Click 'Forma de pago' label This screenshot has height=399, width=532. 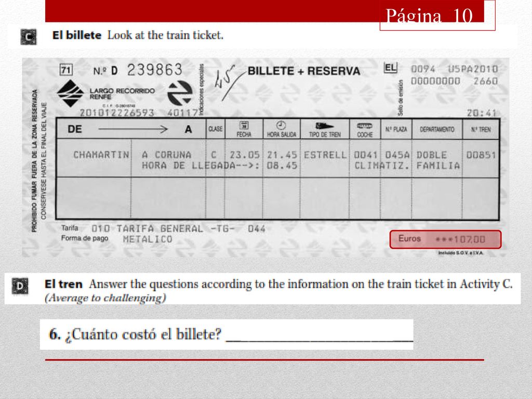[85, 238]
